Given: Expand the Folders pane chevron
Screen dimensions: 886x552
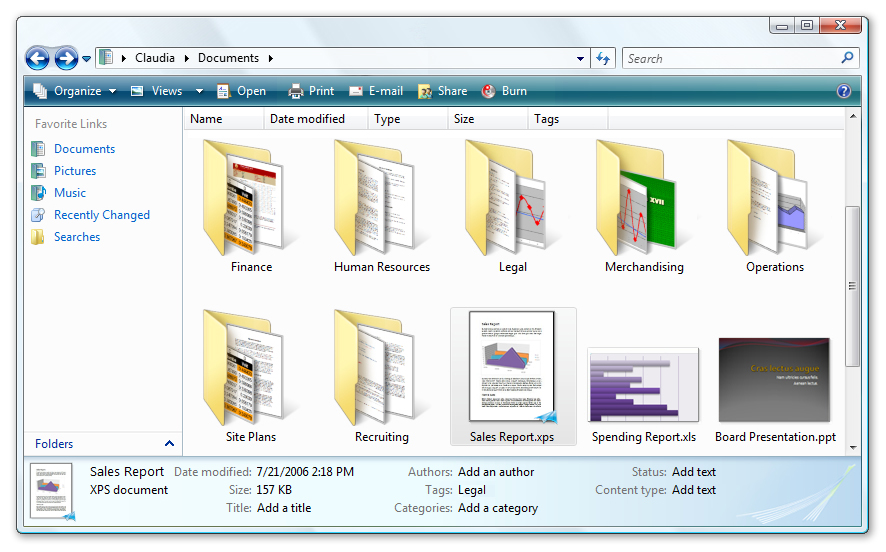Looking at the screenshot, I should (169, 444).
